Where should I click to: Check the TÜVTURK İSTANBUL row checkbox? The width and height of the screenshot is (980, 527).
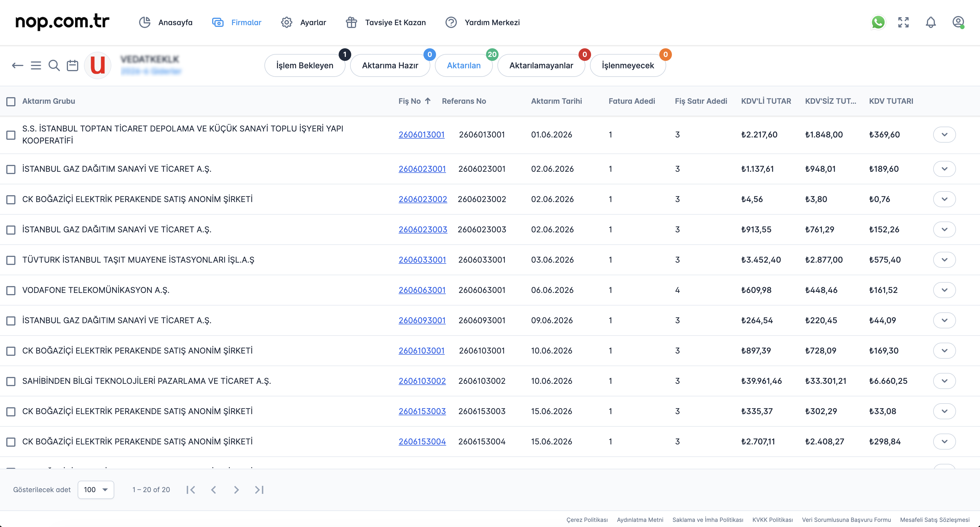pyautogui.click(x=11, y=260)
